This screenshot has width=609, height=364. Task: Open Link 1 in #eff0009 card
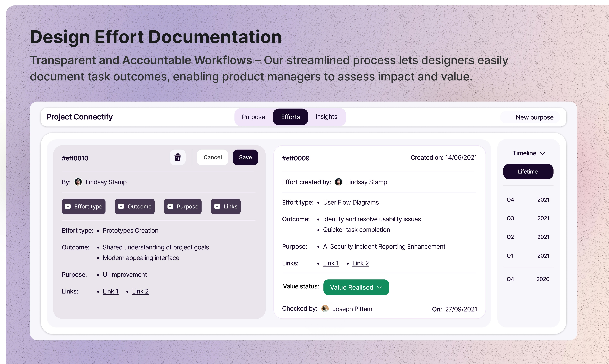[331, 263]
